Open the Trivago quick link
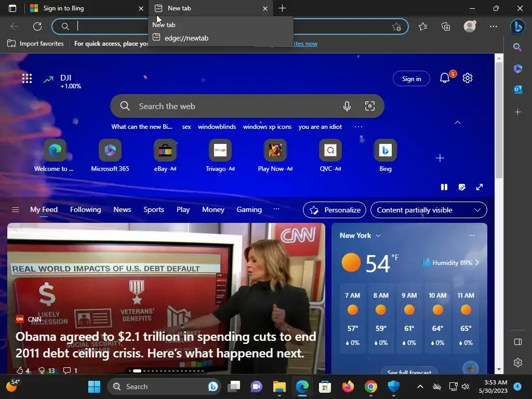Screen dimensions: 532x399 pos(220,155)
